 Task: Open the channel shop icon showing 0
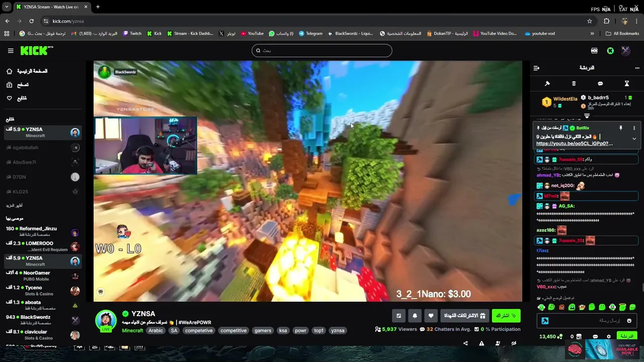click(576, 336)
